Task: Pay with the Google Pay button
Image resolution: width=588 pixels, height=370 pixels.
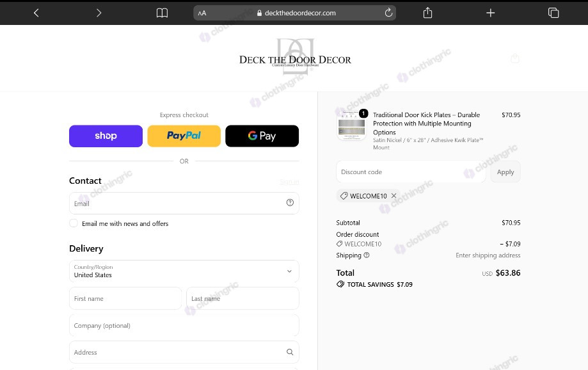Action: 262,136
